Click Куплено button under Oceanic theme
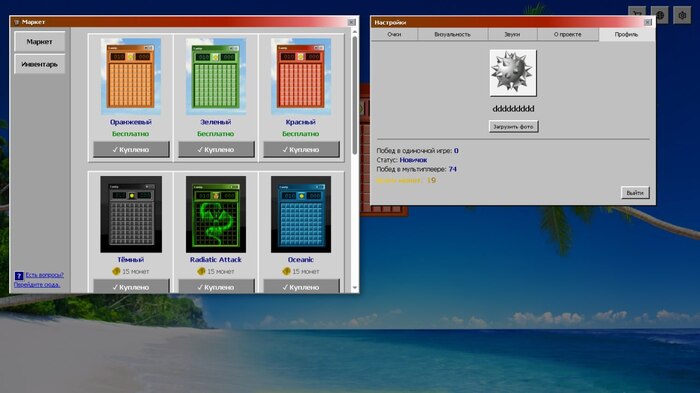The width and height of the screenshot is (700, 393). coord(301,286)
